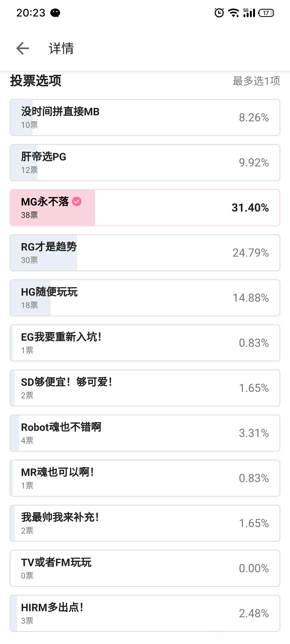The height and width of the screenshot is (644, 290).
Task: Pick the SD够便宜！够可爱！ option
Action: click(x=145, y=388)
